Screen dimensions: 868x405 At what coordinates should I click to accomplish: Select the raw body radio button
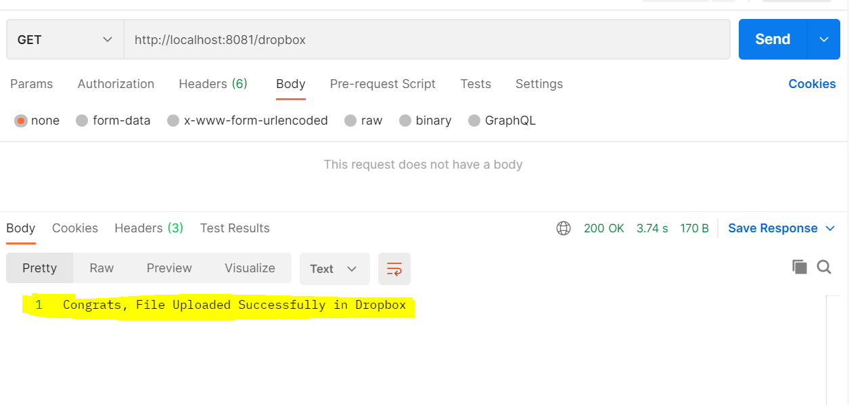tap(350, 121)
